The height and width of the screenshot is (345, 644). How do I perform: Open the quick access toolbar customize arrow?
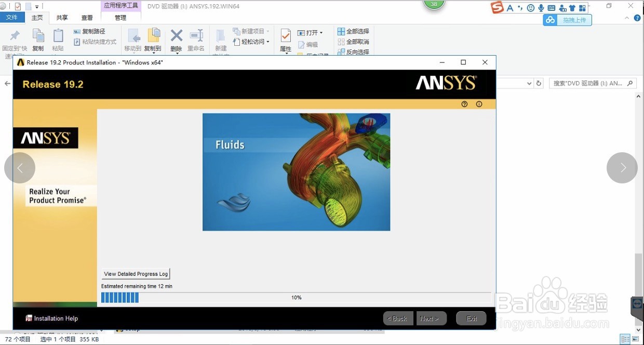coord(37,7)
